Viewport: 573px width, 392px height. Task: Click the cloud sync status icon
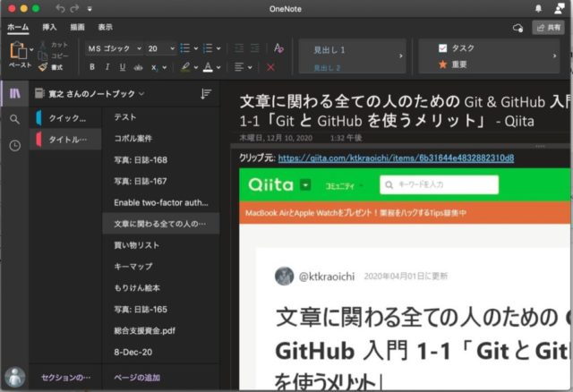click(517, 28)
